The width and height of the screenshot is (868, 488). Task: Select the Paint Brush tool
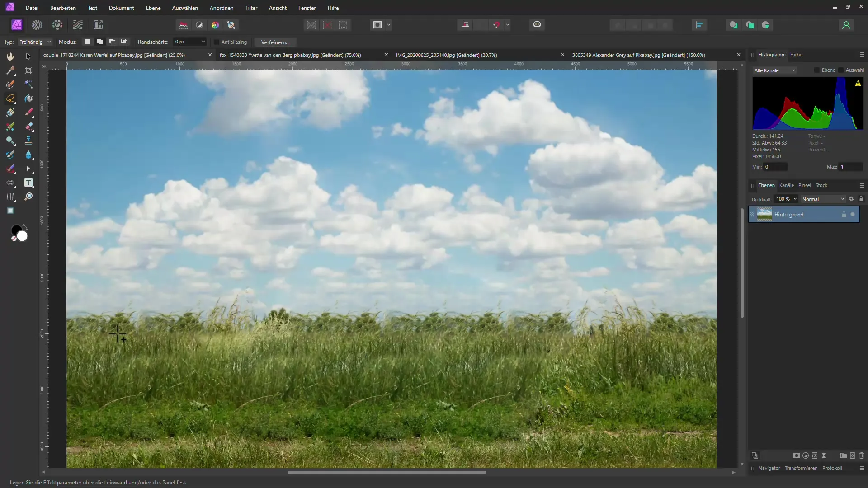pos(28,113)
